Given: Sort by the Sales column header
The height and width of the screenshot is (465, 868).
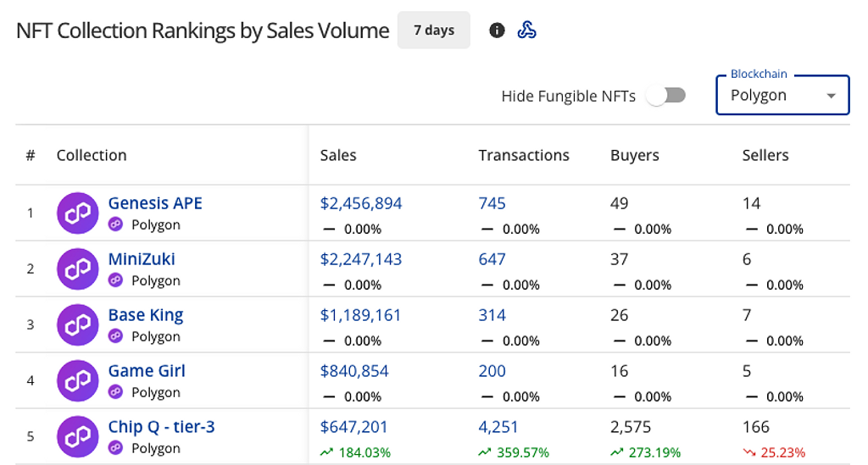Looking at the screenshot, I should (338, 155).
